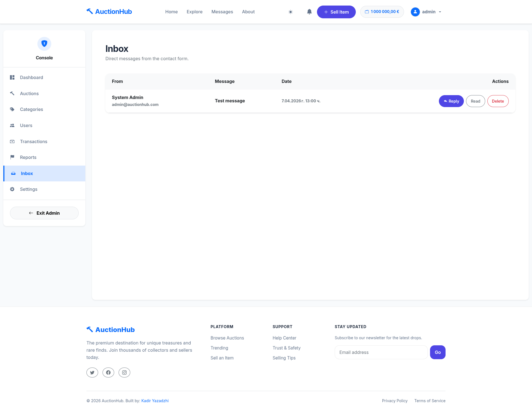Open the Browse Auctions footer link
532x413 pixels.
click(227, 338)
